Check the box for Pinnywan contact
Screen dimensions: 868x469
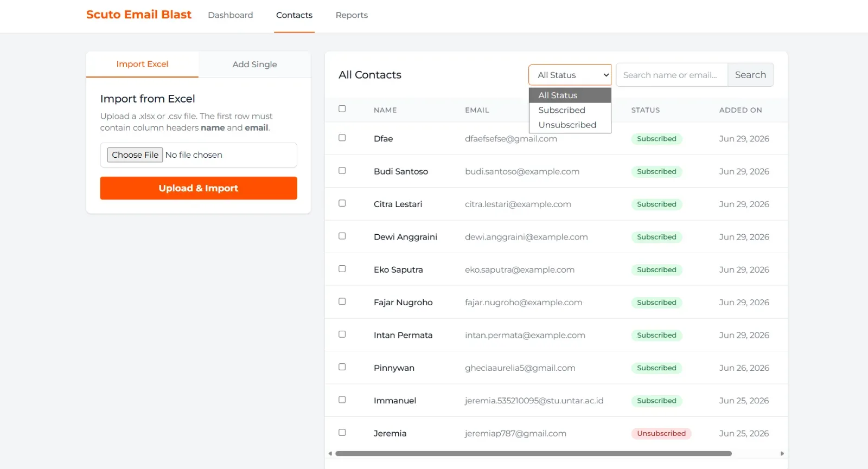[342, 367]
